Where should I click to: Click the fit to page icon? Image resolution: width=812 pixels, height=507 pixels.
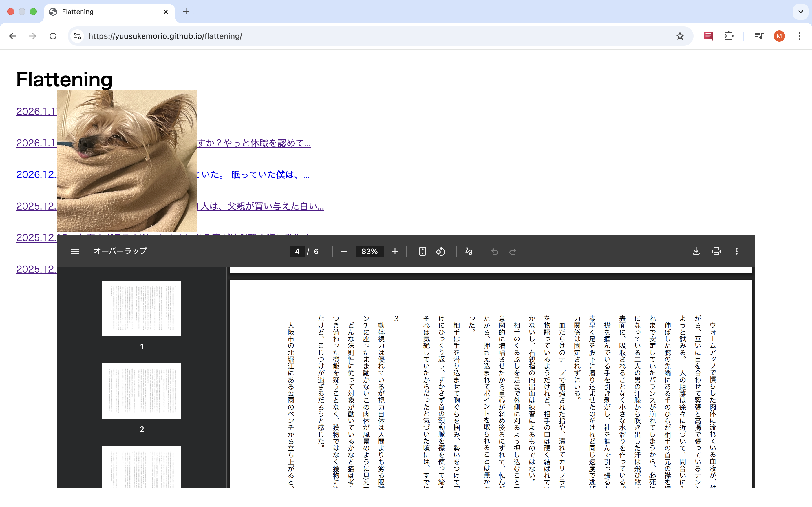(x=422, y=251)
